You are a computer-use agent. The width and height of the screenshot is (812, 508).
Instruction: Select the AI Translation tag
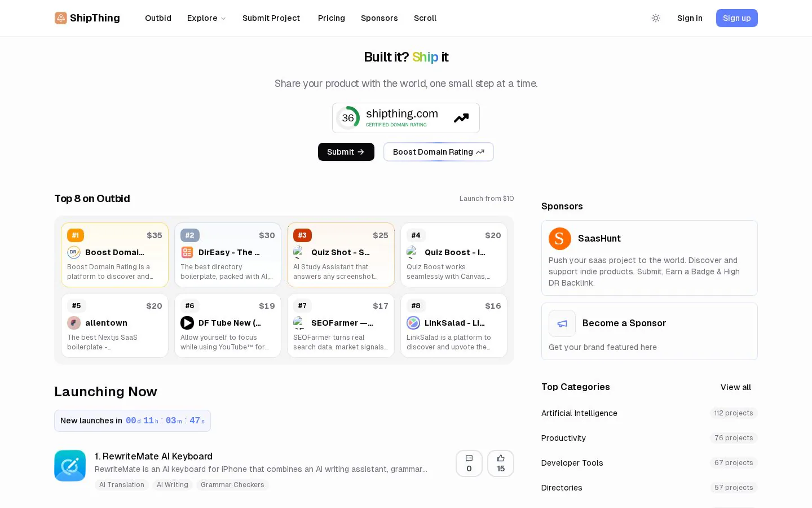point(122,485)
